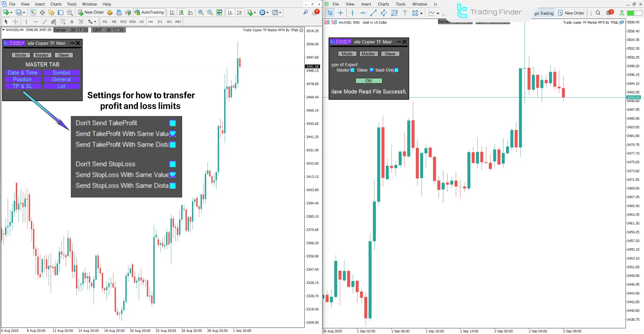Select the text annotation tool

(72, 21)
